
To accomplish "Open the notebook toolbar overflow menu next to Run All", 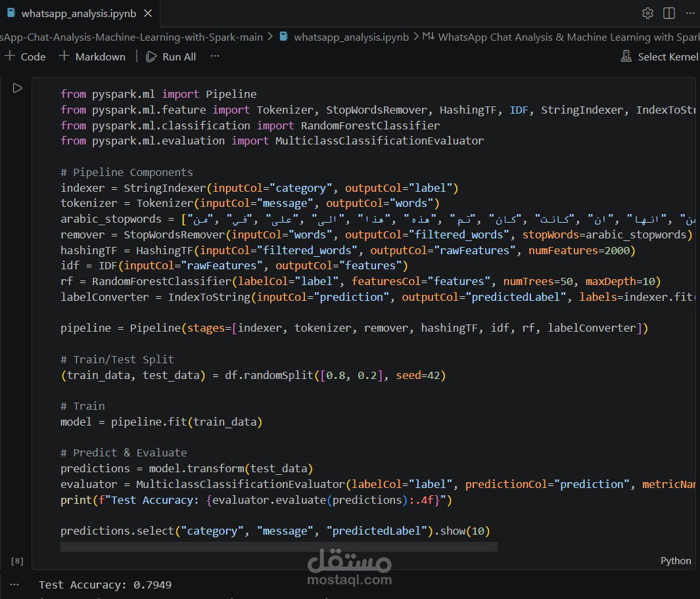I will click(215, 56).
